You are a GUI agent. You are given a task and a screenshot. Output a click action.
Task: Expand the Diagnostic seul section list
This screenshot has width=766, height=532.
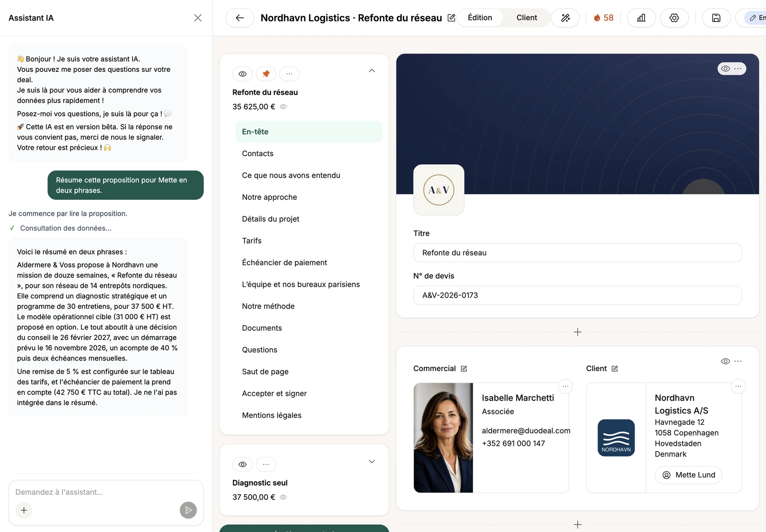click(372, 461)
